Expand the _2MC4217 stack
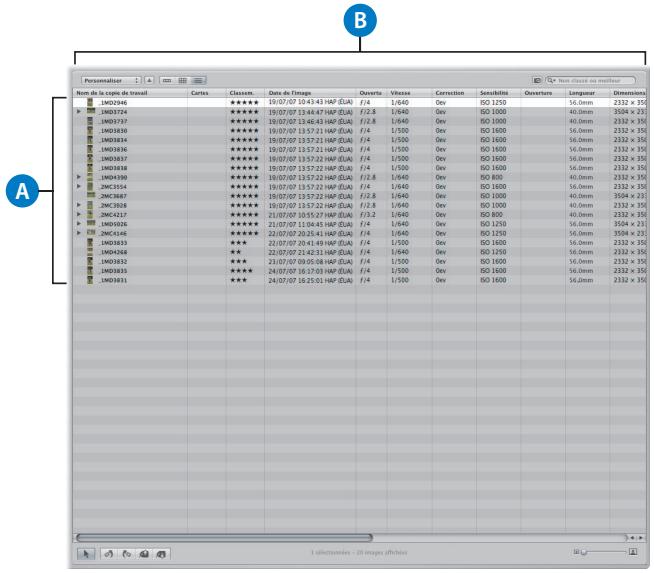 click(79, 214)
